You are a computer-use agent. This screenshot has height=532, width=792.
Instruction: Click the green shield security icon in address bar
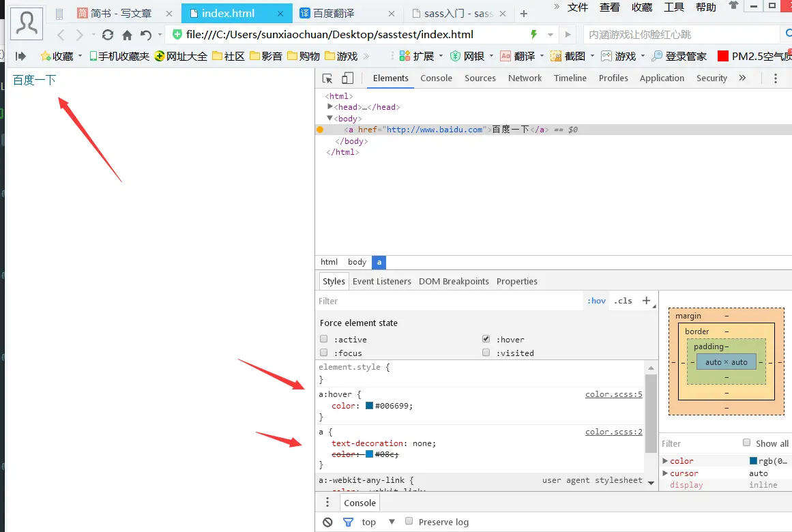(x=177, y=34)
